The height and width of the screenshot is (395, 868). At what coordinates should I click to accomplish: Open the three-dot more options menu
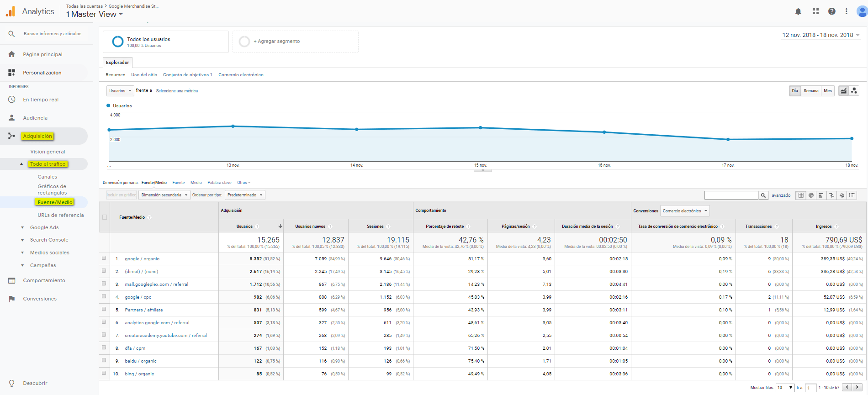[x=847, y=11]
